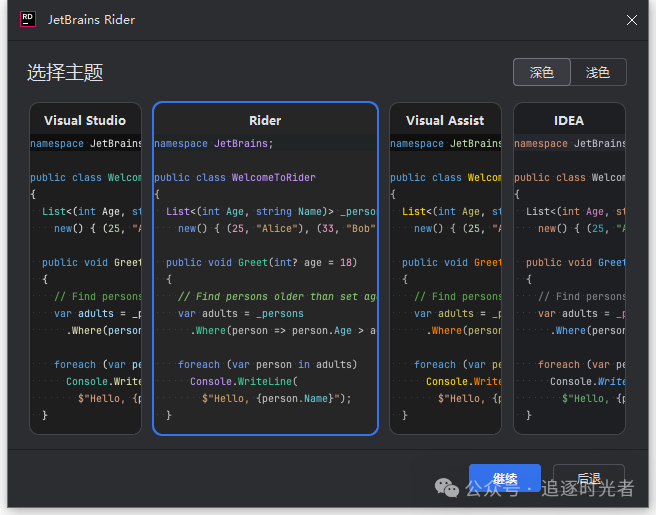Viewport: 656px width, 515px height.
Task: Click the 后退 back button
Action: click(589, 478)
